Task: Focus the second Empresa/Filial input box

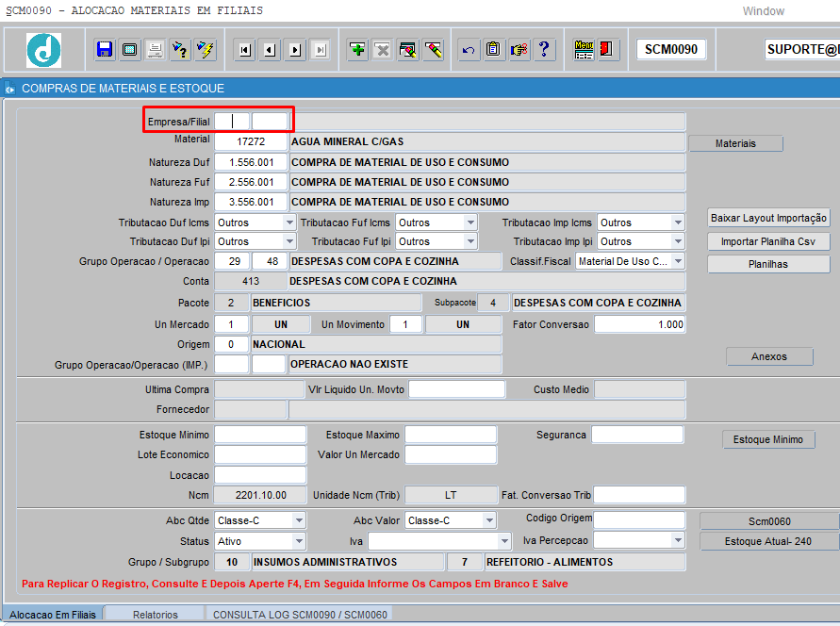Action: point(270,122)
